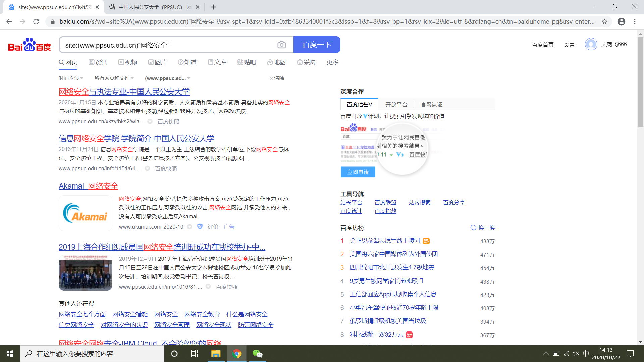Select the 官网认证 tab
The height and width of the screenshot is (362, 644).
[x=431, y=105]
